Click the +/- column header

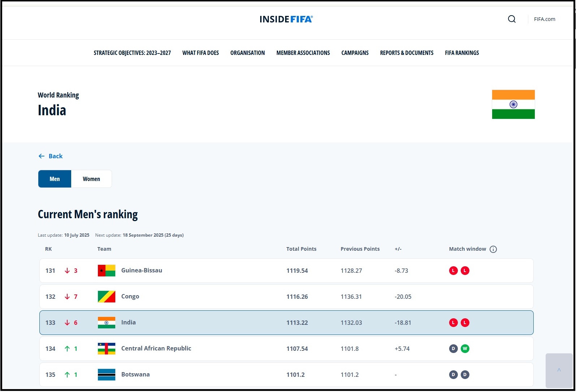398,249
